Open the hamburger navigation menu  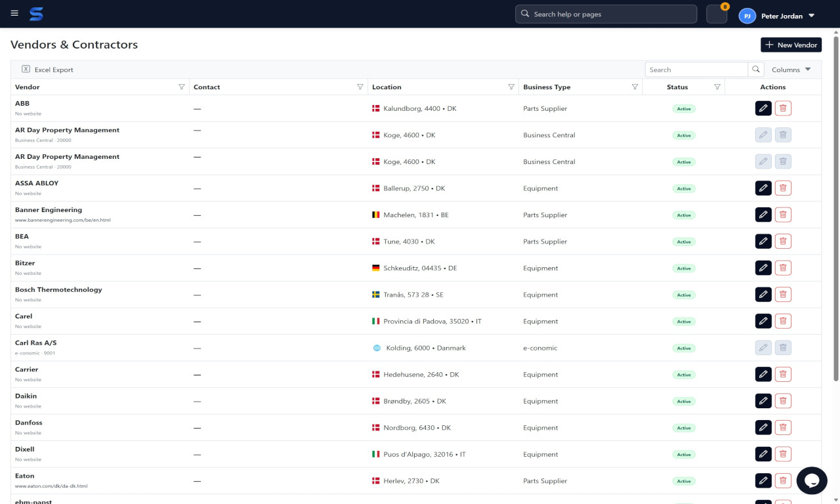14,13
